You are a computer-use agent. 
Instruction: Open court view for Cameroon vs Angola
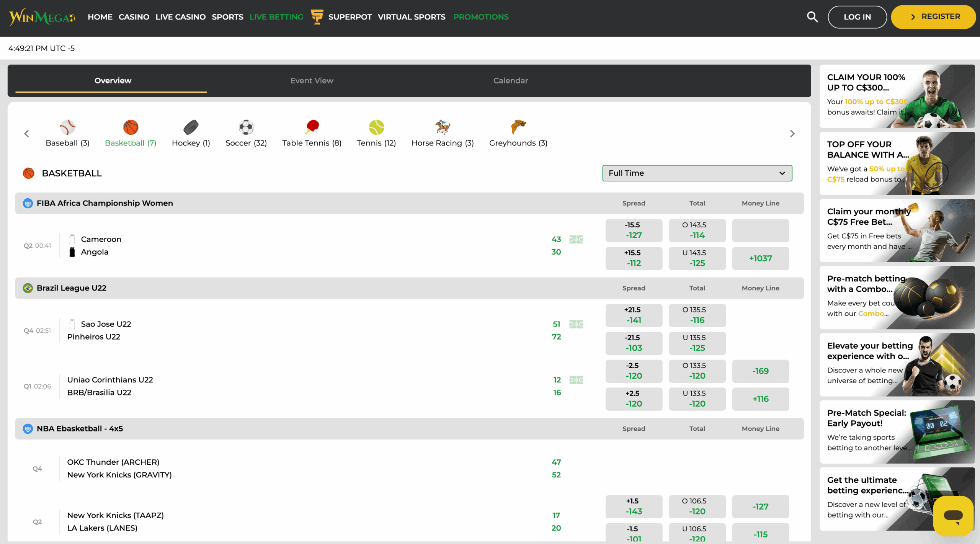click(x=576, y=240)
